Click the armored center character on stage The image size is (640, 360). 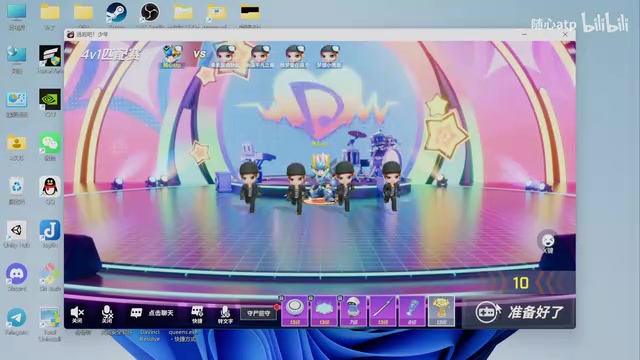tap(321, 178)
